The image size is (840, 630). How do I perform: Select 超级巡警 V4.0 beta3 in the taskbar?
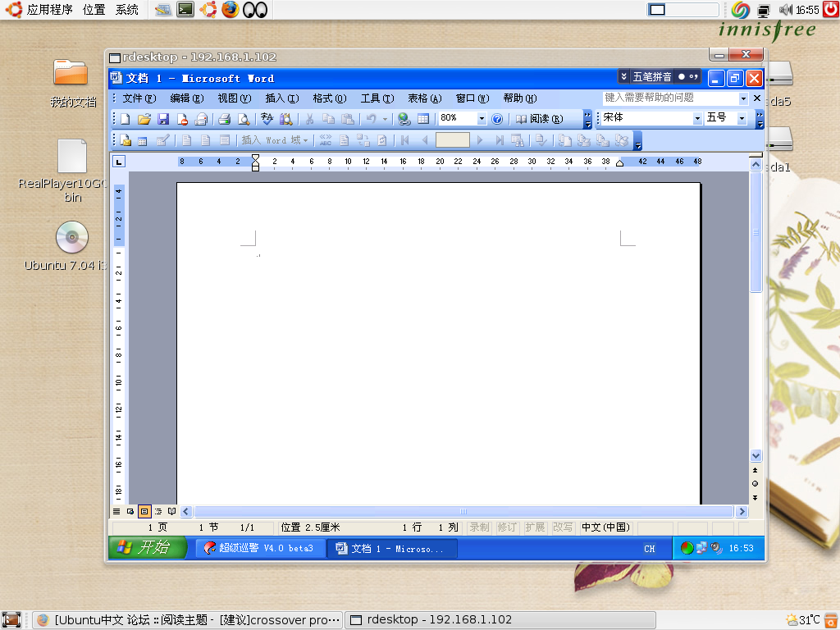pyautogui.click(x=261, y=548)
